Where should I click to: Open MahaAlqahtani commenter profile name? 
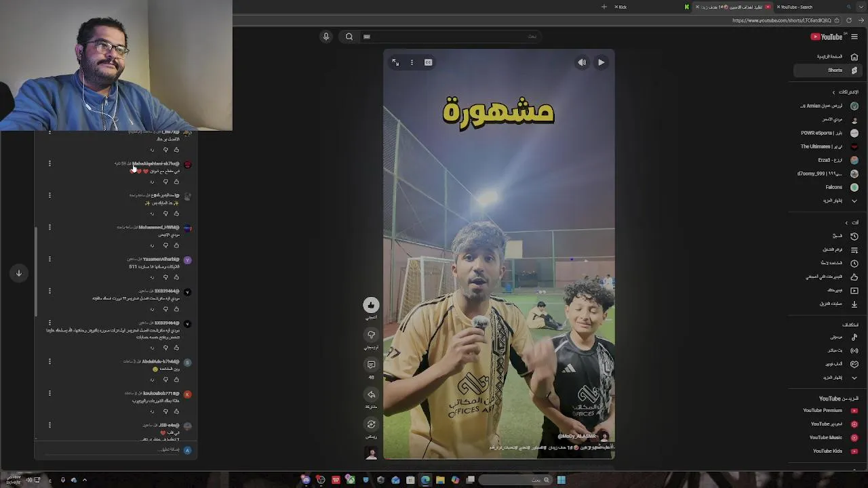[x=155, y=163]
